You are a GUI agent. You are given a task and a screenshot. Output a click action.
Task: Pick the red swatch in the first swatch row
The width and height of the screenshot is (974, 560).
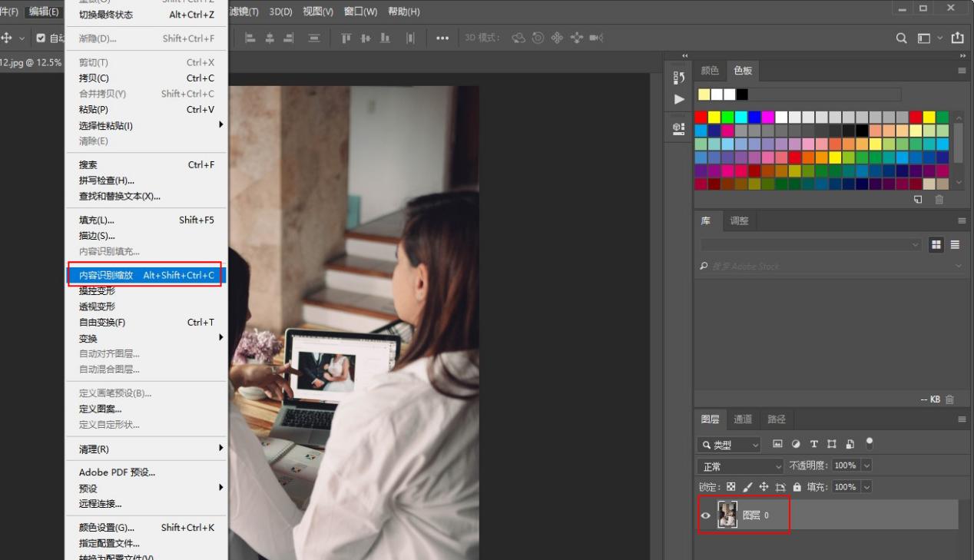point(701,118)
